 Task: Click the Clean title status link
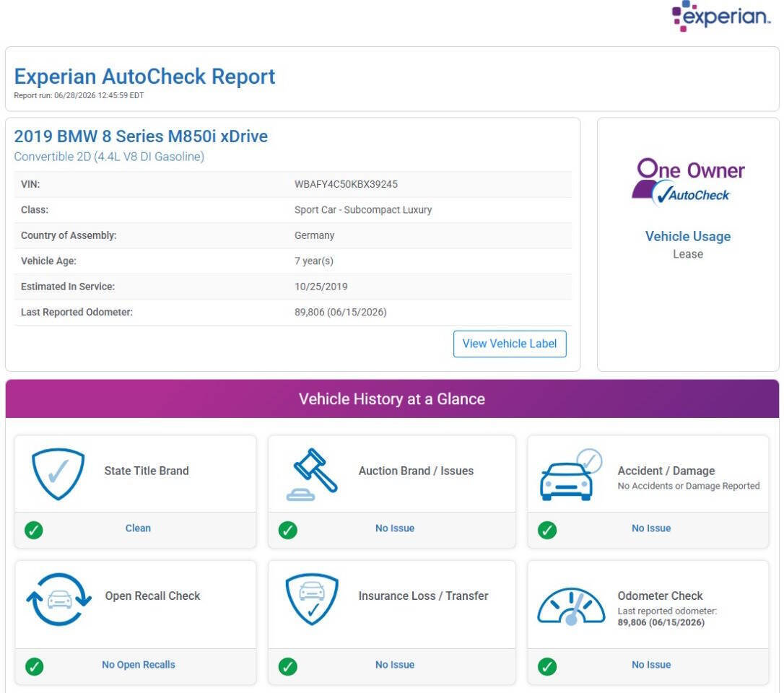[138, 528]
